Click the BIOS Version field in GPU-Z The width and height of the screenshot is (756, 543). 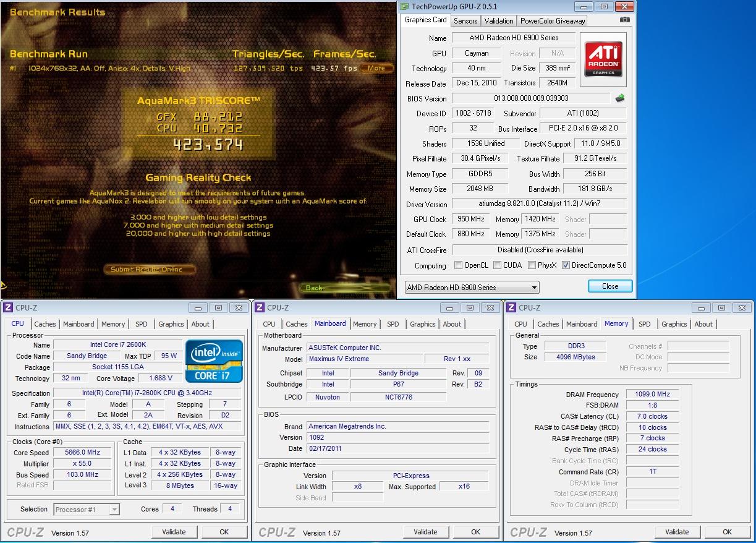click(x=531, y=98)
